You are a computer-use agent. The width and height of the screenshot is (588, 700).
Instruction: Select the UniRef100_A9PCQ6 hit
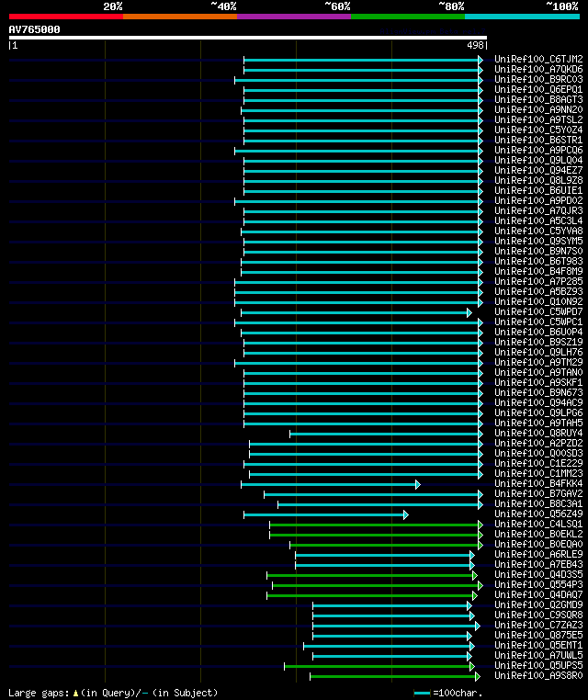pyautogui.click(x=538, y=150)
